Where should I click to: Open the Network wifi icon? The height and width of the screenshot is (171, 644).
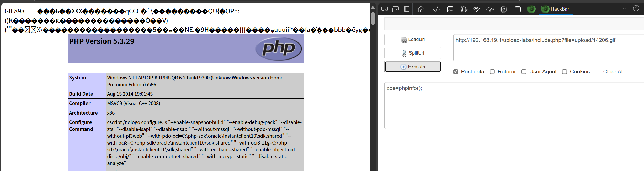tap(476, 9)
